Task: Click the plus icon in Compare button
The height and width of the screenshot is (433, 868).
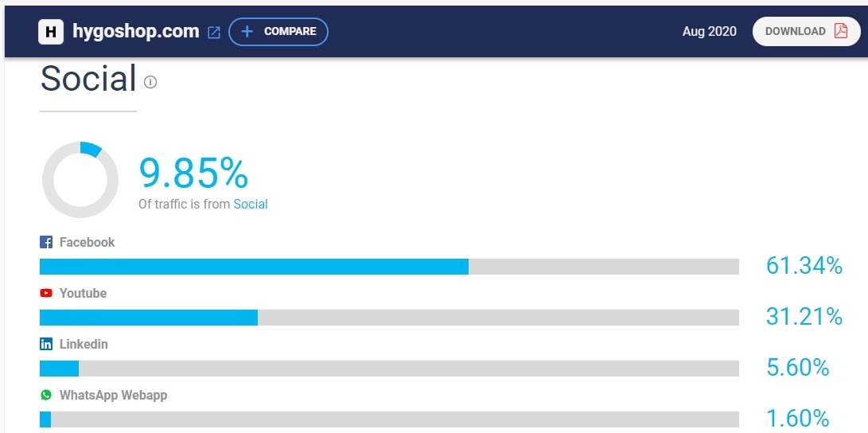Action: 247,31
